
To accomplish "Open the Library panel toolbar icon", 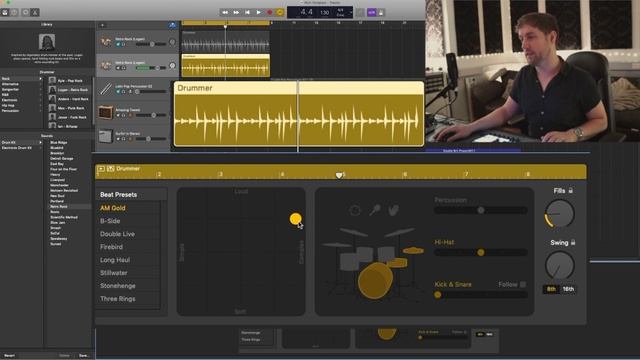I will (x=5, y=12).
